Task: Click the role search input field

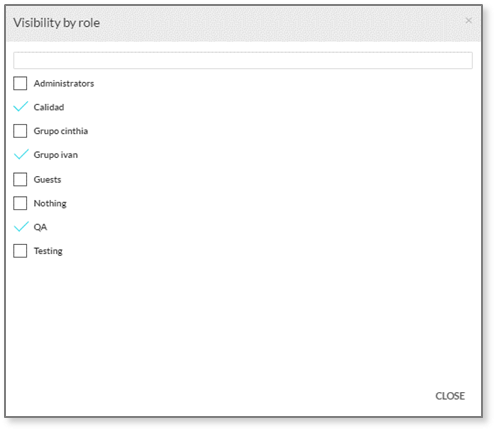Action: click(x=243, y=60)
